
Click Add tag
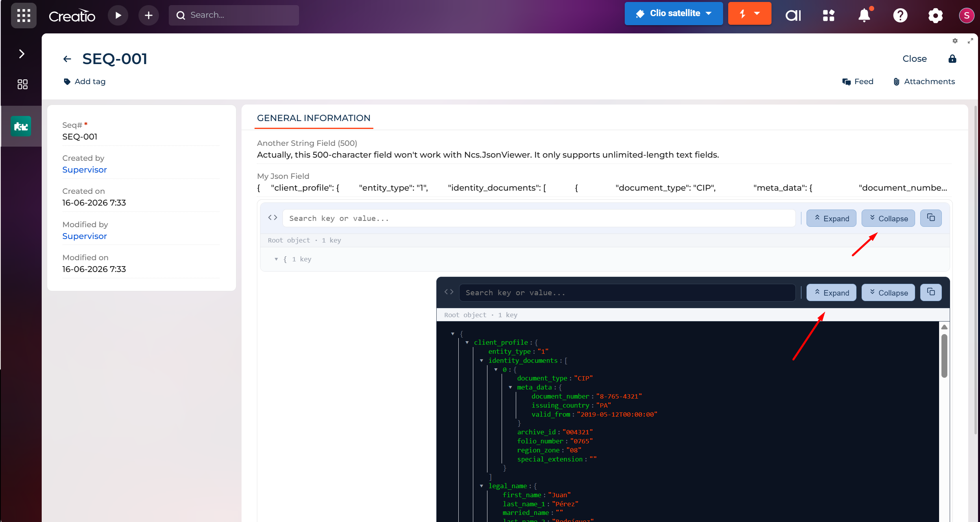click(85, 81)
